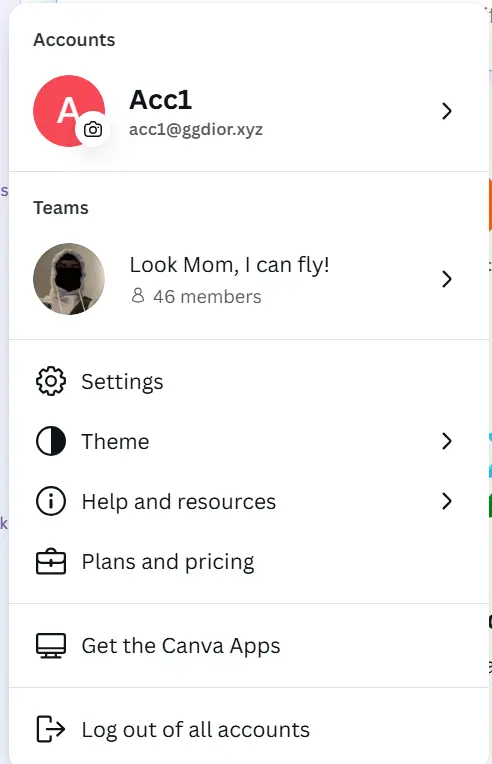Open the Settings menu entry
This screenshot has width=492, height=764.
point(249,381)
